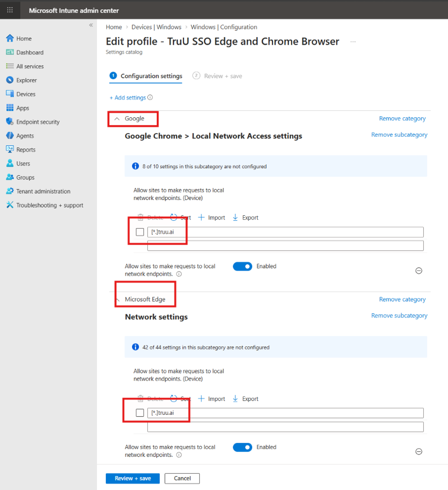Click Remove category for Microsoft Edge
The height and width of the screenshot is (490, 448).
tap(402, 299)
